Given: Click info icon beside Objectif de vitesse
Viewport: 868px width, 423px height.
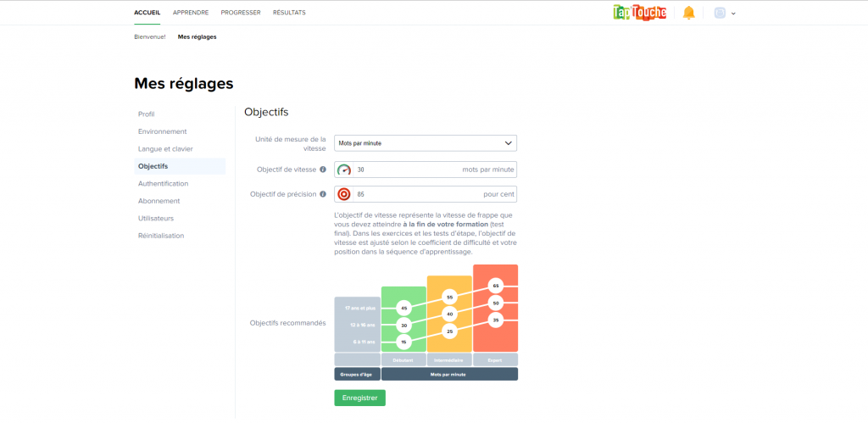Looking at the screenshot, I should pyautogui.click(x=323, y=170).
